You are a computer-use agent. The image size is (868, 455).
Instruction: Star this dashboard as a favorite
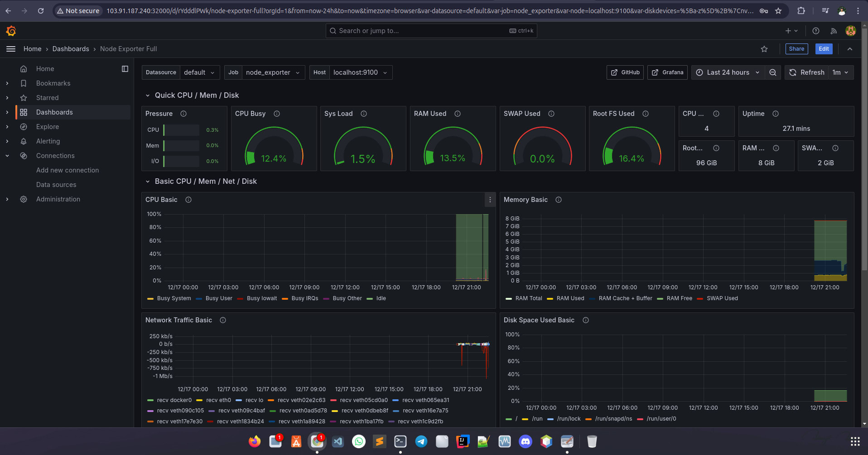click(x=764, y=49)
